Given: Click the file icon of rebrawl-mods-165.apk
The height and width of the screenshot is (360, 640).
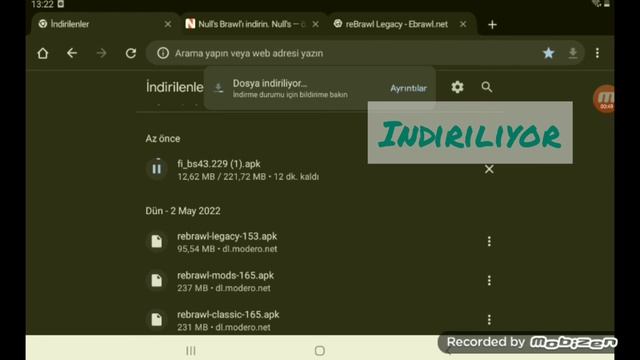Looking at the screenshot, I should [157, 280].
